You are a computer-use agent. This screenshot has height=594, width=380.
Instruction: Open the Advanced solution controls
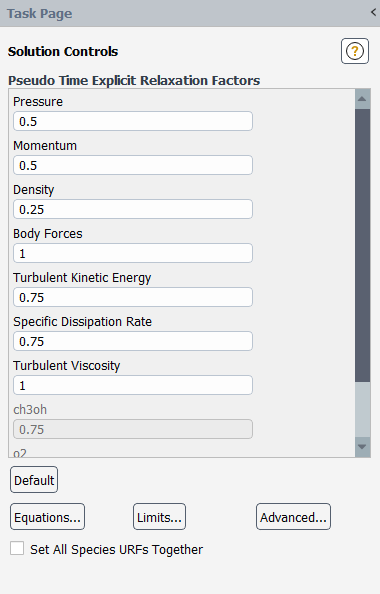(293, 517)
